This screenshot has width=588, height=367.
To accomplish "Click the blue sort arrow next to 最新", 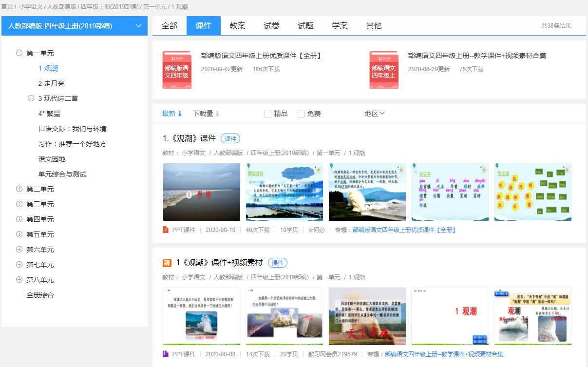I will [179, 113].
